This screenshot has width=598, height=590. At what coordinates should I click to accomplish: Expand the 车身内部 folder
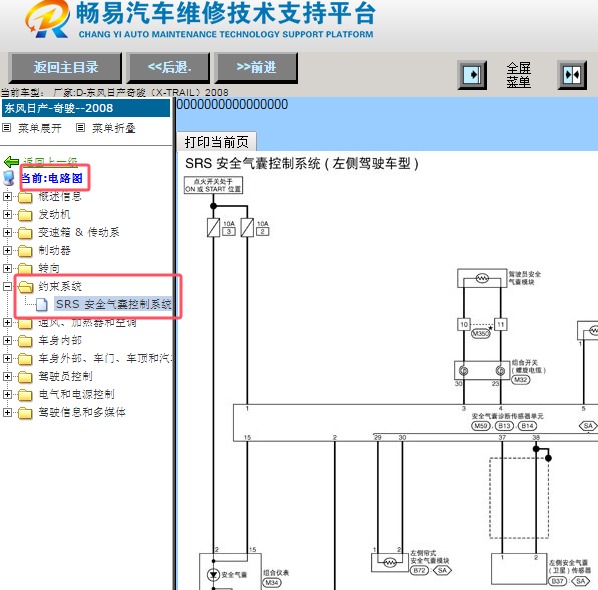7,340
